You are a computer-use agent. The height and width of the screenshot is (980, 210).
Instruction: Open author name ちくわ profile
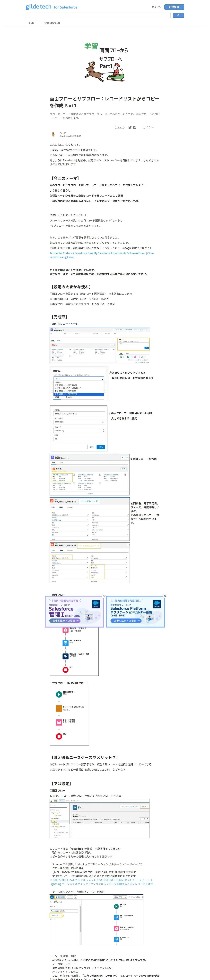point(63,133)
